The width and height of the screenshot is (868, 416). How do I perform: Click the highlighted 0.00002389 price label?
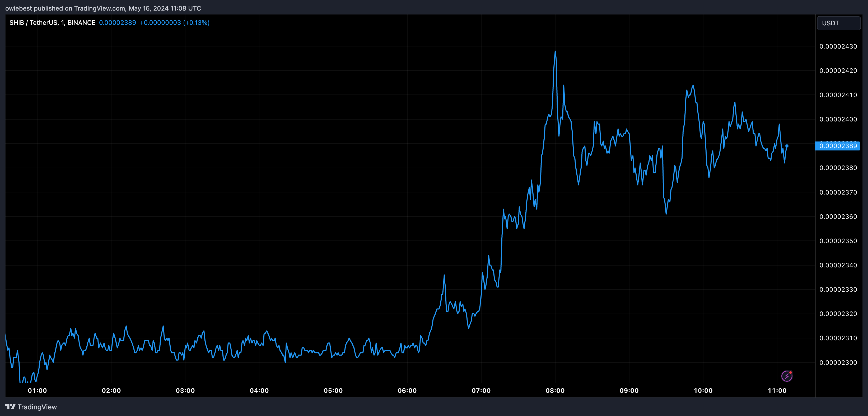coord(838,146)
